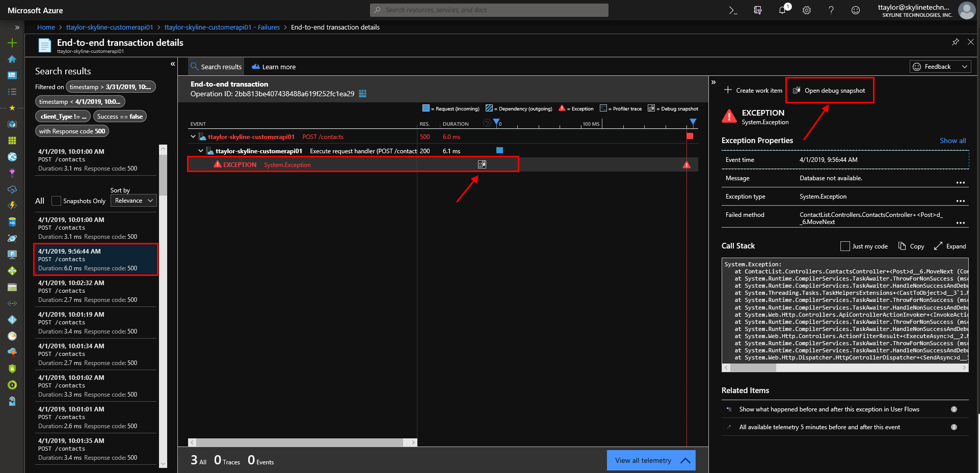
Task: Open the portal settings gear
Action: [807, 10]
